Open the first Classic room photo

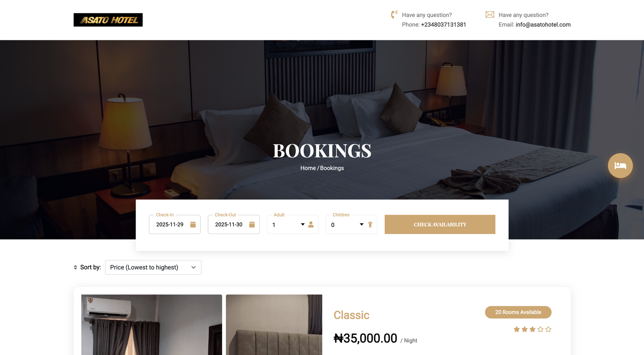pos(152,325)
